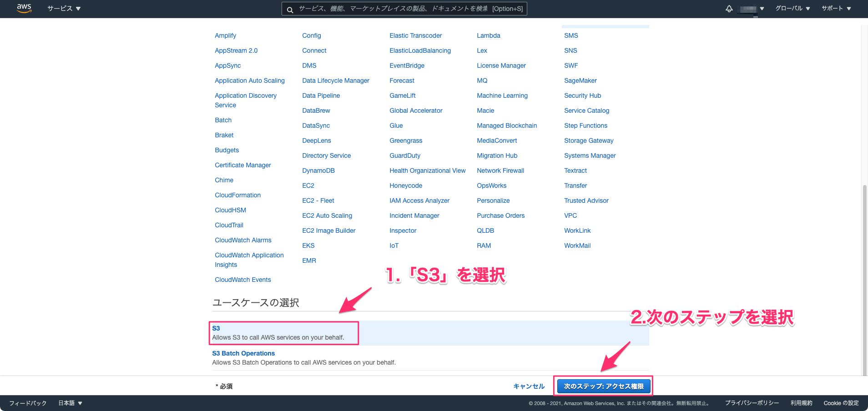Focus the services search field
This screenshot has height=411, width=868.
404,9
